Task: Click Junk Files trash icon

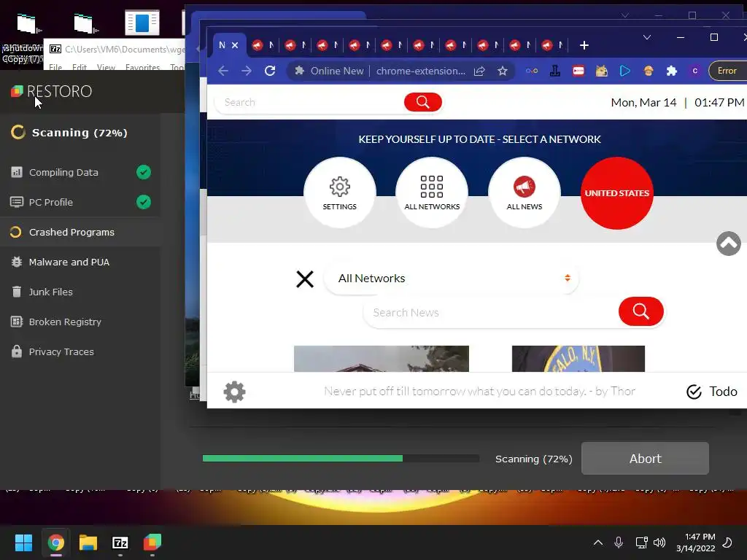Action: click(17, 292)
